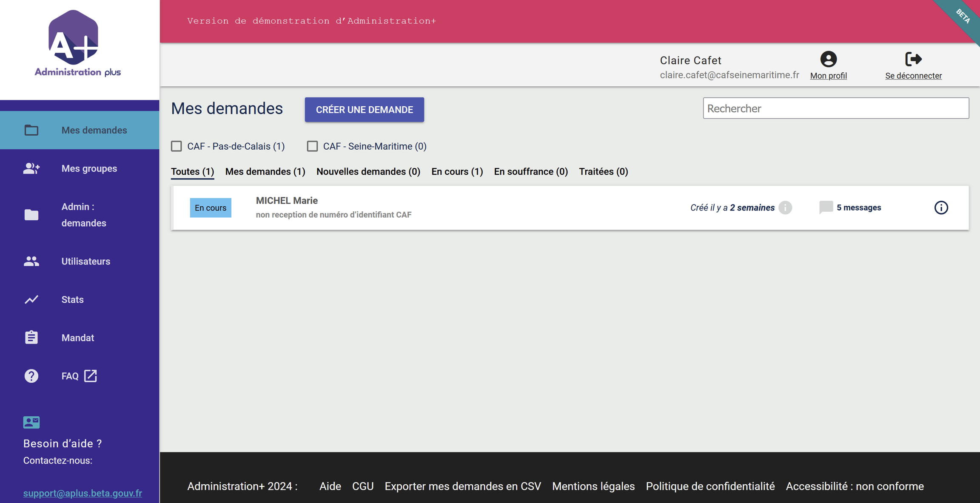This screenshot has width=980, height=503.
Task: Click the info circle on MICHEL Marie row
Action: [941, 207]
